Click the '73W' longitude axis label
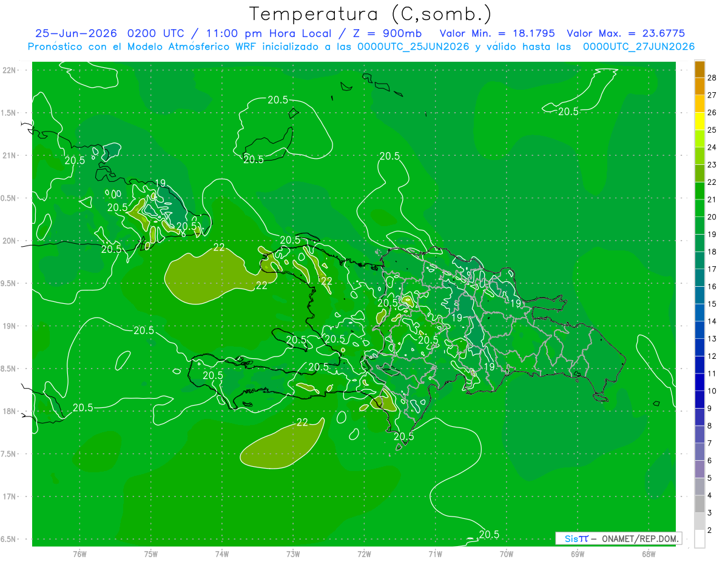This screenshot has width=728, height=562. click(x=293, y=554)
